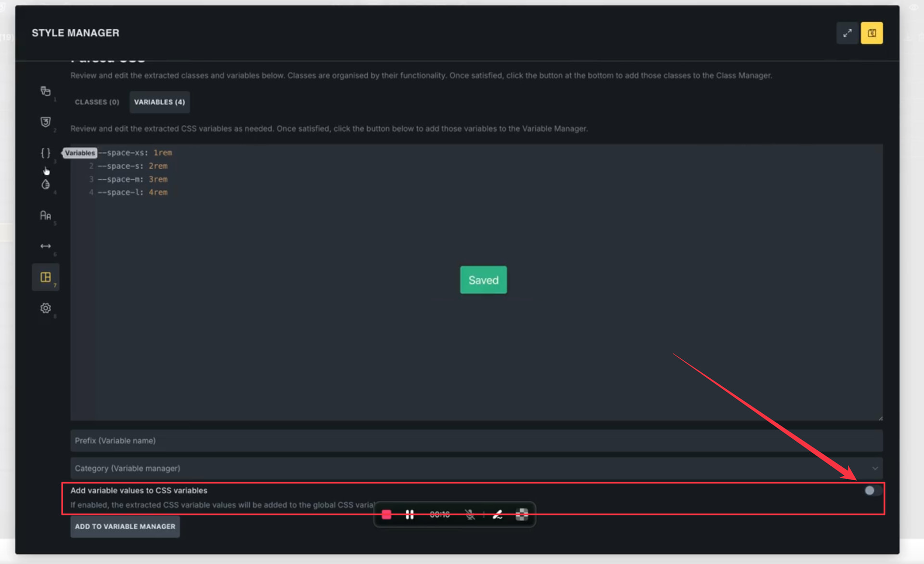
Task: Pause the screen recording
Action: point(410,514)
